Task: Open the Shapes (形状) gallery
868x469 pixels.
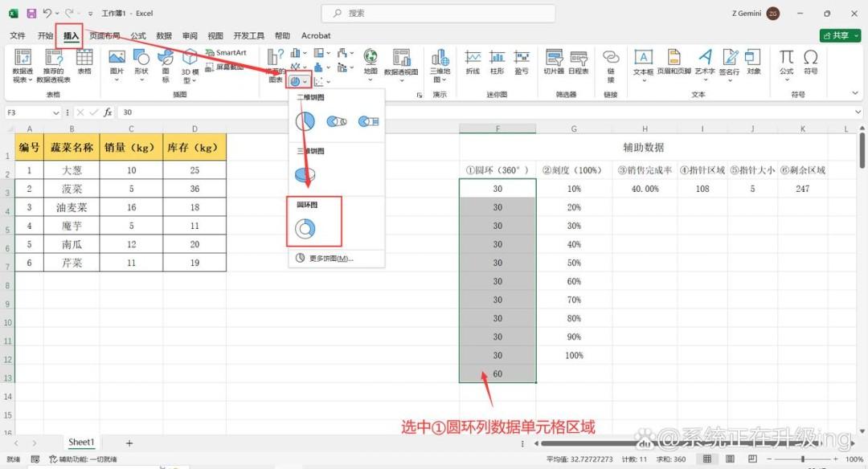Action: click(x=141, y=65)
